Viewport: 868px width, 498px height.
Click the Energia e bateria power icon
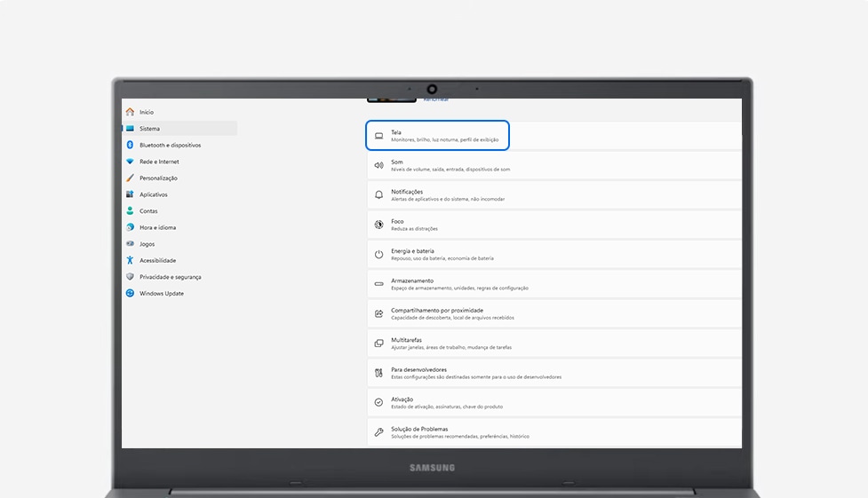pos(378,255)
